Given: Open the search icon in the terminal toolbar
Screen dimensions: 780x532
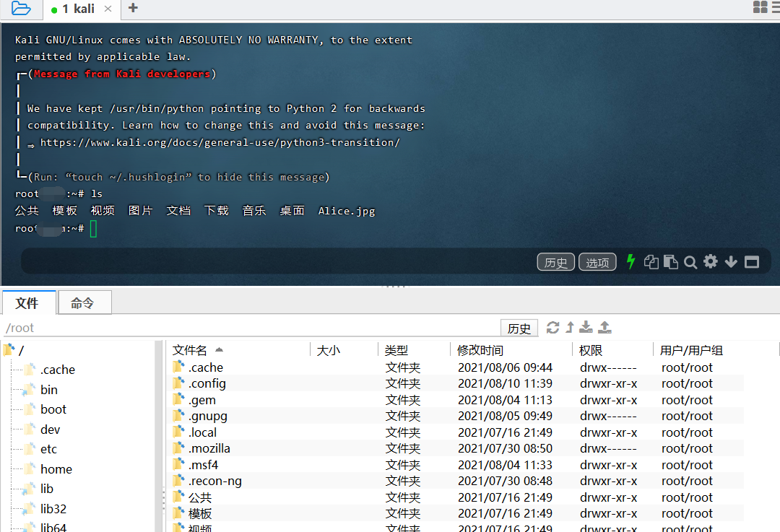Looking at the screenshot, I should pyautogui.click(x=690, y=261).
